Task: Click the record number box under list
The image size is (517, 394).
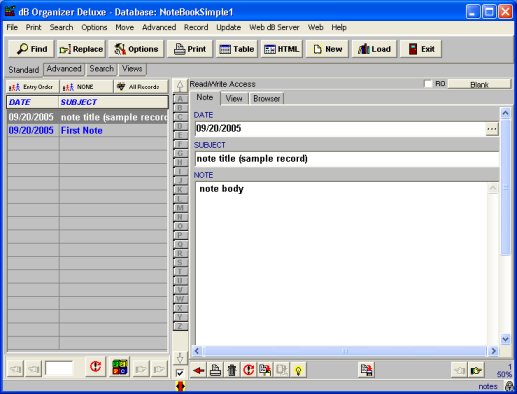Action: point(59,368)
